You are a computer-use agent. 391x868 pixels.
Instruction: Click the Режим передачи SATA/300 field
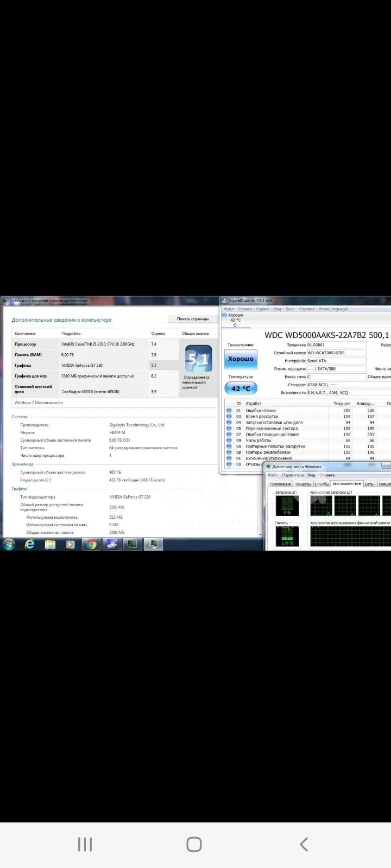click(x=337, y=369)
